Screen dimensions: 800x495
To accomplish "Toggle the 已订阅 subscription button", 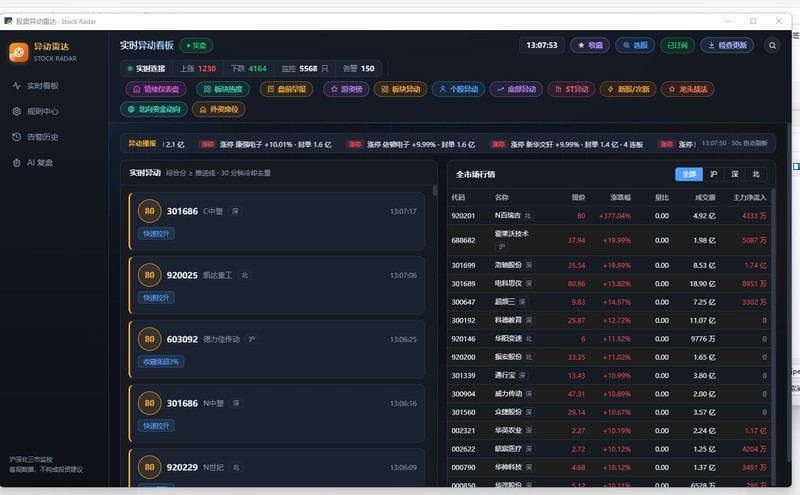I will pyautogui.click(x=677, y=45).
